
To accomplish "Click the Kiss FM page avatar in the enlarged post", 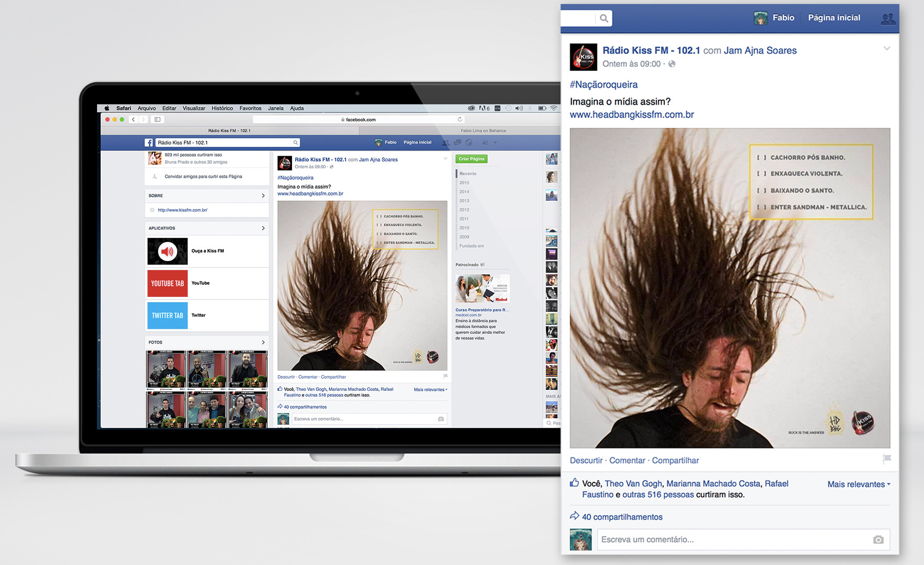I will point(584,57).
